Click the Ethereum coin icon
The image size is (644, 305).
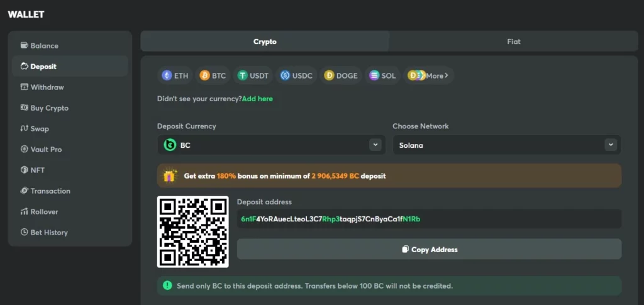(x=167, y=75)
